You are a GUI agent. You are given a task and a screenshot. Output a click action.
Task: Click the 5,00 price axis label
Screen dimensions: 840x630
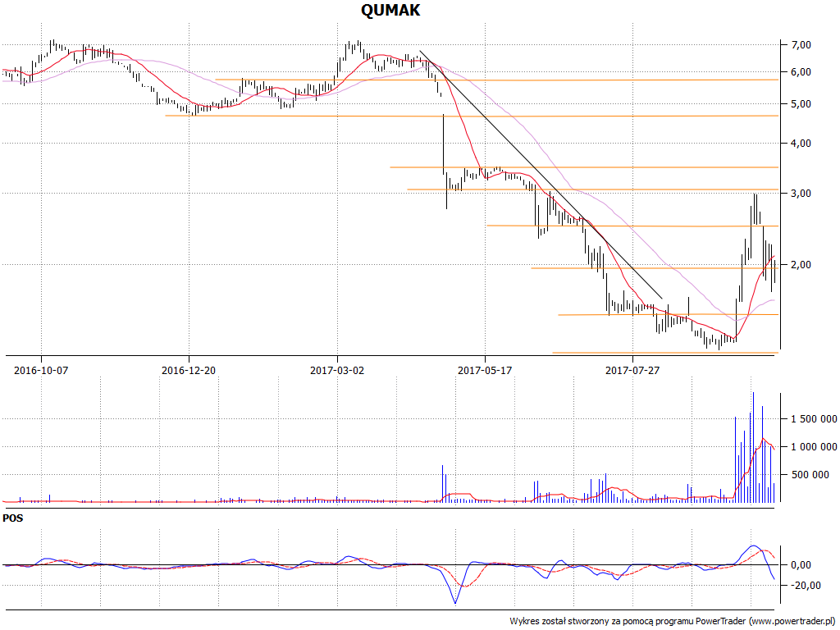pos(801,104)
